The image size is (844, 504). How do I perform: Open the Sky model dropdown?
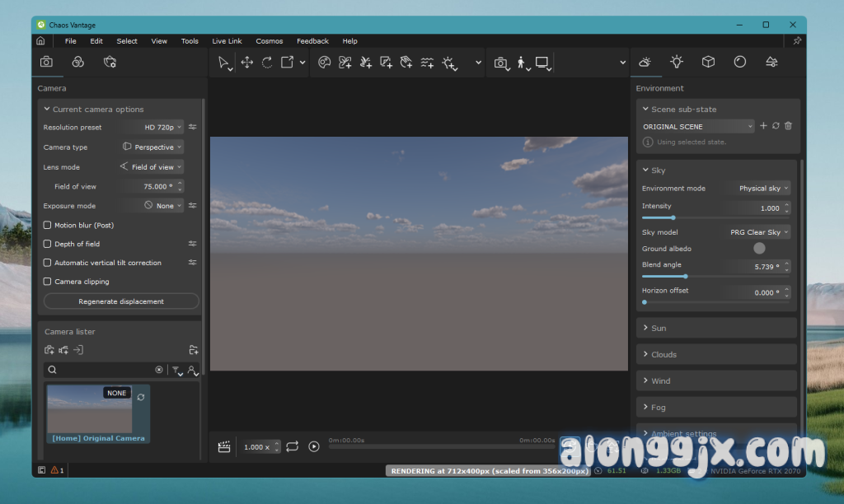[759, 232]
